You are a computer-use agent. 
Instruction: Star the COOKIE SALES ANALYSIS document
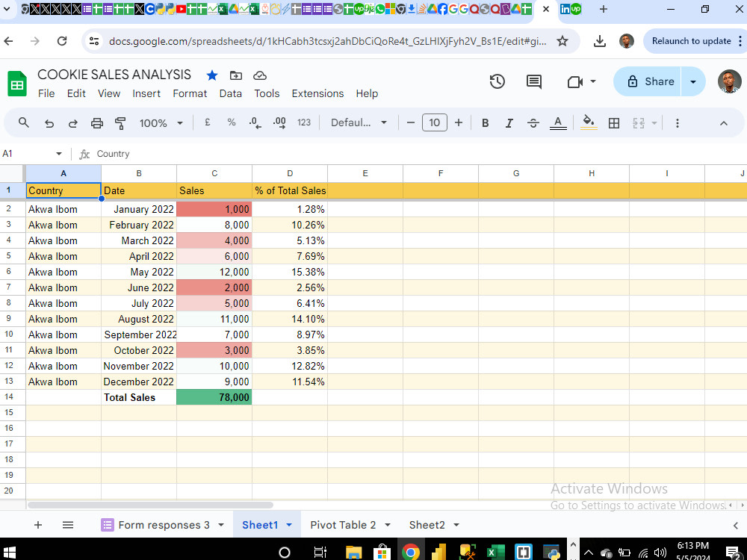(x=212, y=75)
